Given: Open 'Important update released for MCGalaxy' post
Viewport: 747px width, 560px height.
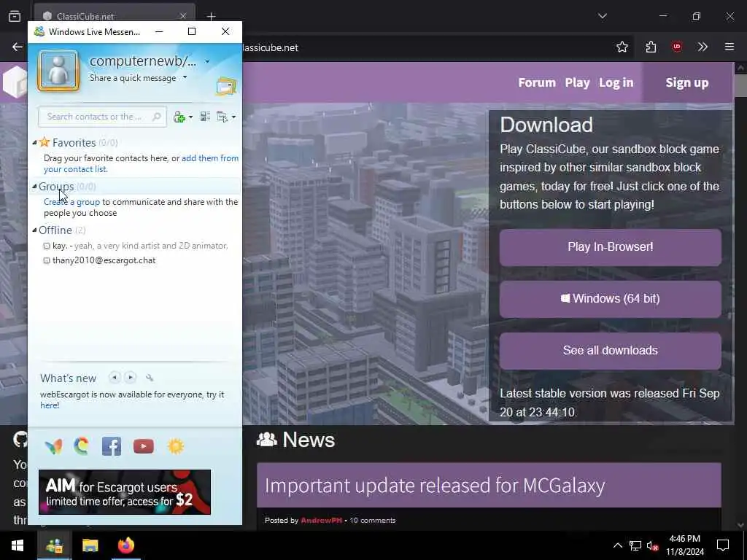Looking at the screenshot, I should (x=435, y=485).
